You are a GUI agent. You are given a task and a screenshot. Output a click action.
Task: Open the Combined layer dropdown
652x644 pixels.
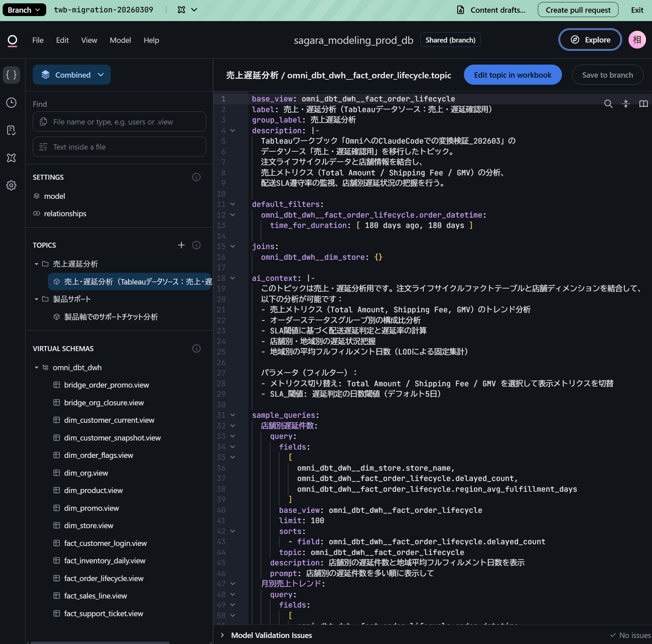coord(72,75)
